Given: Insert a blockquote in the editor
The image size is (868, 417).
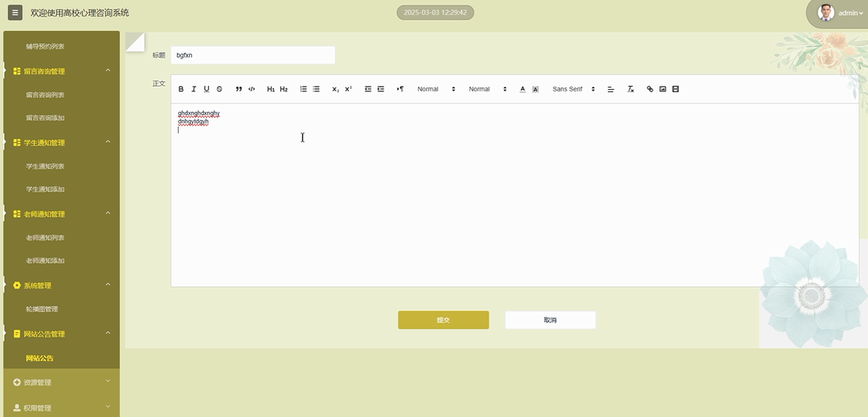Looking at the screenshot, I should pos(239,89).
